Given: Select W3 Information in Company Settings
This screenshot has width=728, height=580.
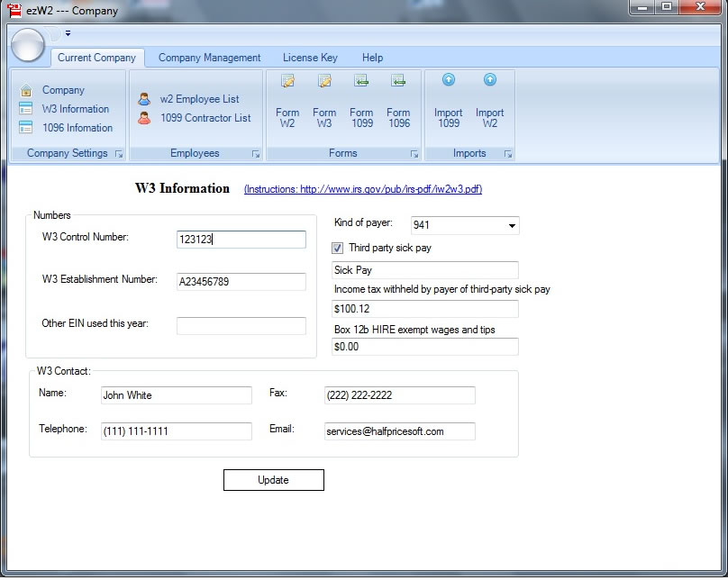Looking at the screenshot, I should (x=75, y=109).
